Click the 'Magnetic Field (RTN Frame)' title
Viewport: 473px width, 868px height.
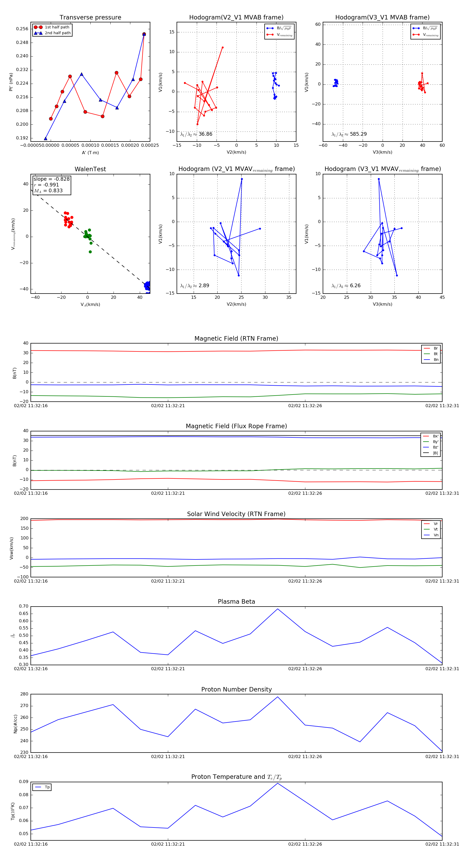tap(236, 339)
